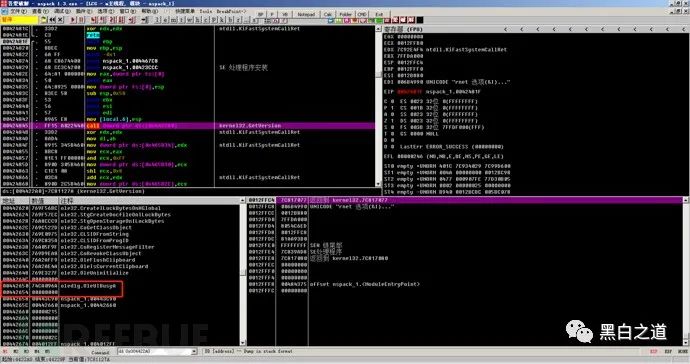The width and height of the screenshot is (690, 364).
Task: Open the Command bar dropdown arrow
Action: [194, 352]
